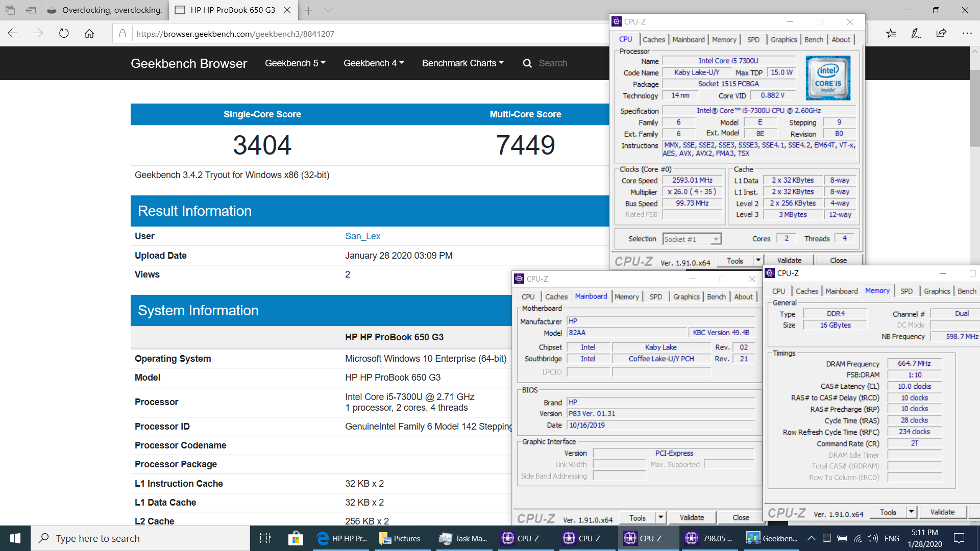Click Type here to search taskbar box
Screen dimensions: 980x551
[140, 538]
